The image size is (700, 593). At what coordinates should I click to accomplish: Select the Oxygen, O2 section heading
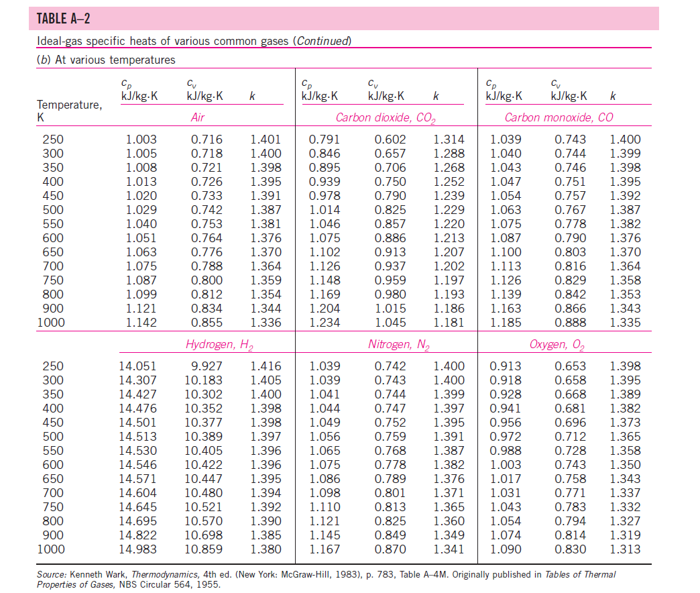click(557, 345)
